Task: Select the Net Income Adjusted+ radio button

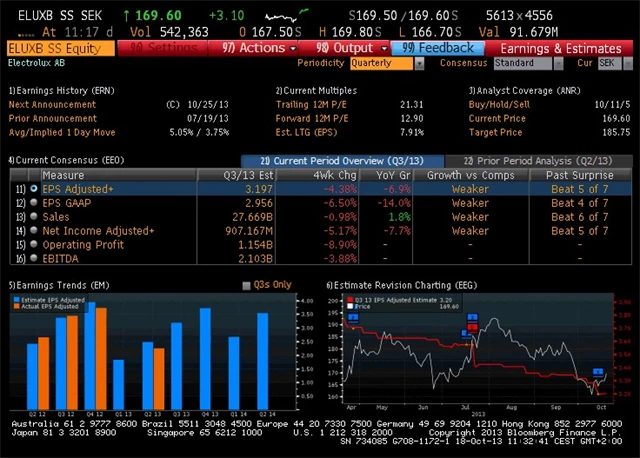Action: (34, 230)
